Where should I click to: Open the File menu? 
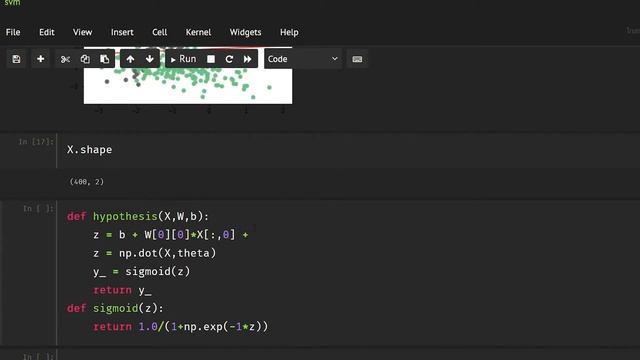pos(13,32)
